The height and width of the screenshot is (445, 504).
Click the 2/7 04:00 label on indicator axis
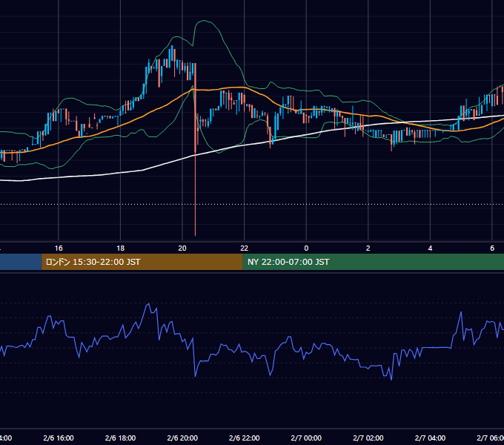click(430, 438)
